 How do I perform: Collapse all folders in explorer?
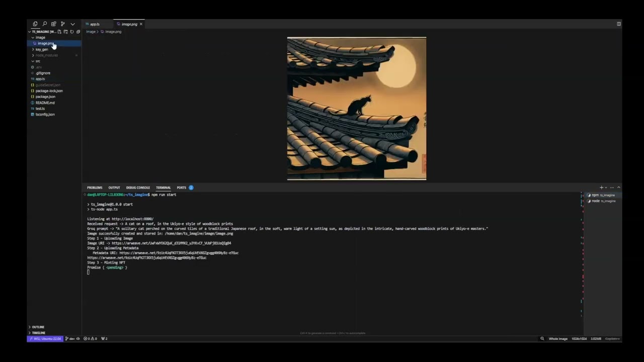point(78,32)
